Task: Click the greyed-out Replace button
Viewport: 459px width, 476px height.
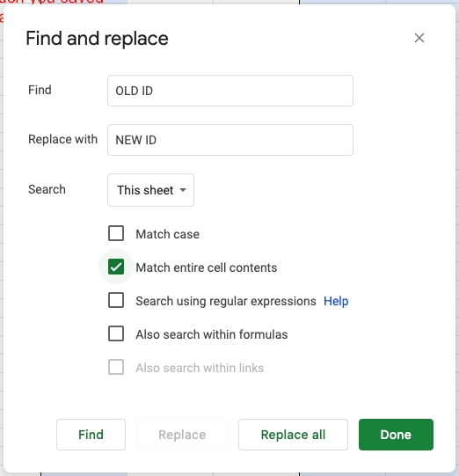Action: pos(182,435)
